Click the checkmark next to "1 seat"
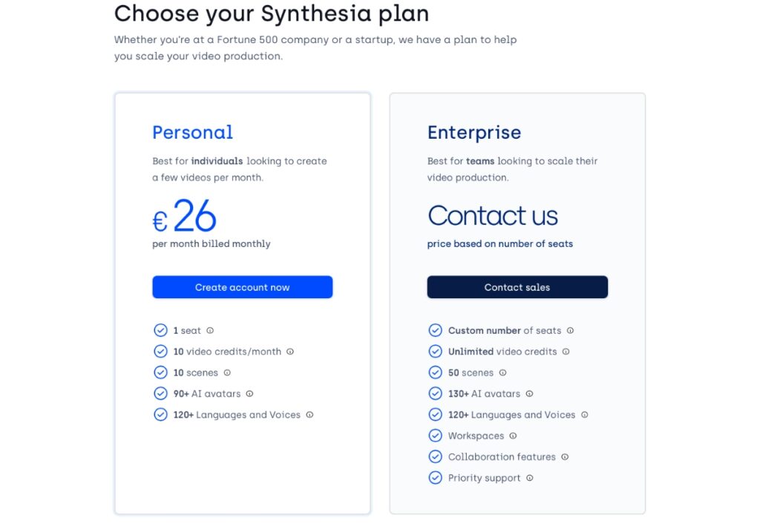 click(x=160, y=330)
